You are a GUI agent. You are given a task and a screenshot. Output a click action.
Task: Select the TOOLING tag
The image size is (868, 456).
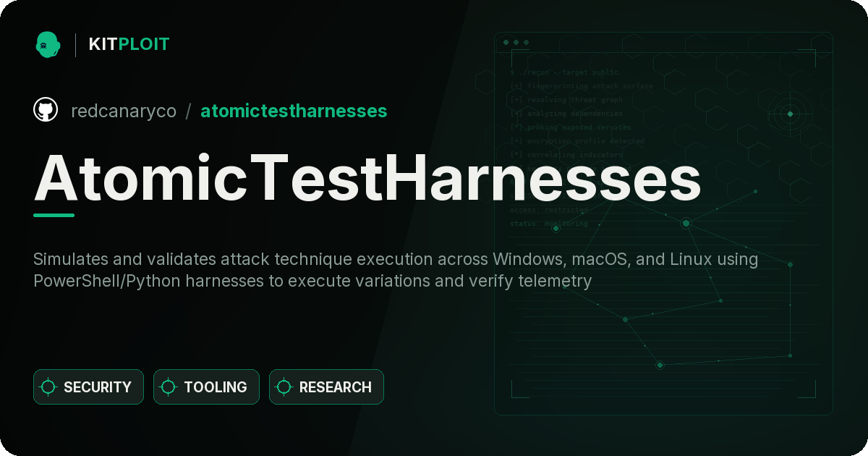pos(206,387)
